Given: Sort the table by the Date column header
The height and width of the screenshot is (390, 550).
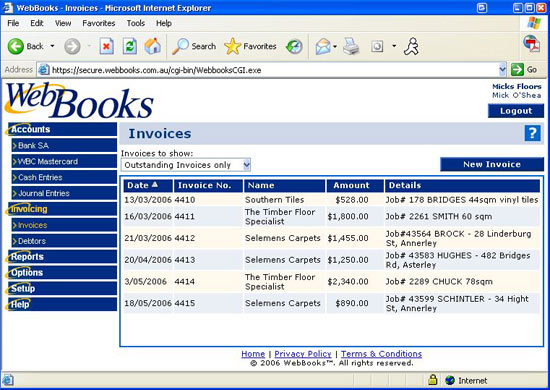Looking at the screenshot, I should [x=148, y=186].
